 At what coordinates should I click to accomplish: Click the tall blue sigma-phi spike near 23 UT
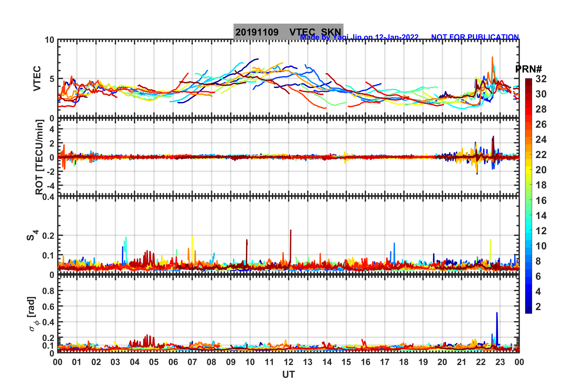[x=497, y=328]
